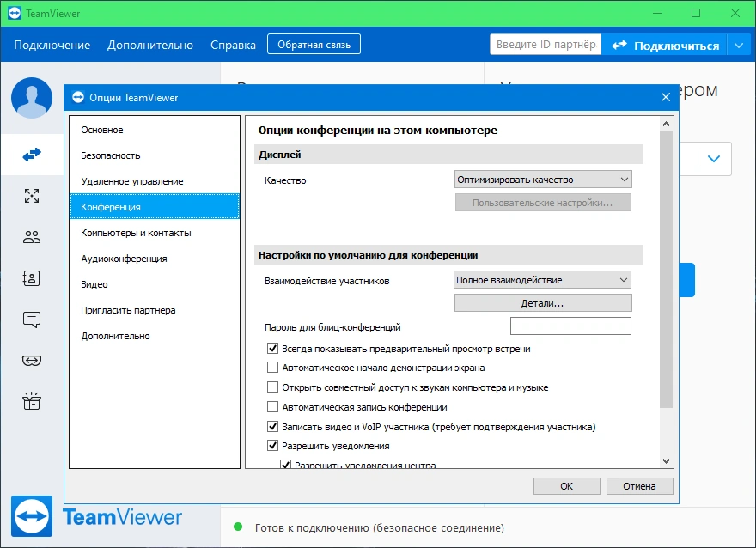This screenshot has width=756, height=548.
Task: Click the greyed-out Пользовательские настройки... button
Action: 543,203
